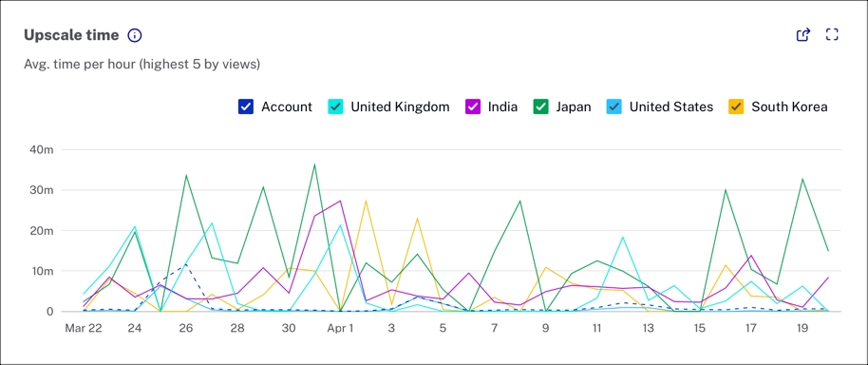Toggle the United States checkbox
Viewport: 868px width, 365px height.
pos(613,106)
